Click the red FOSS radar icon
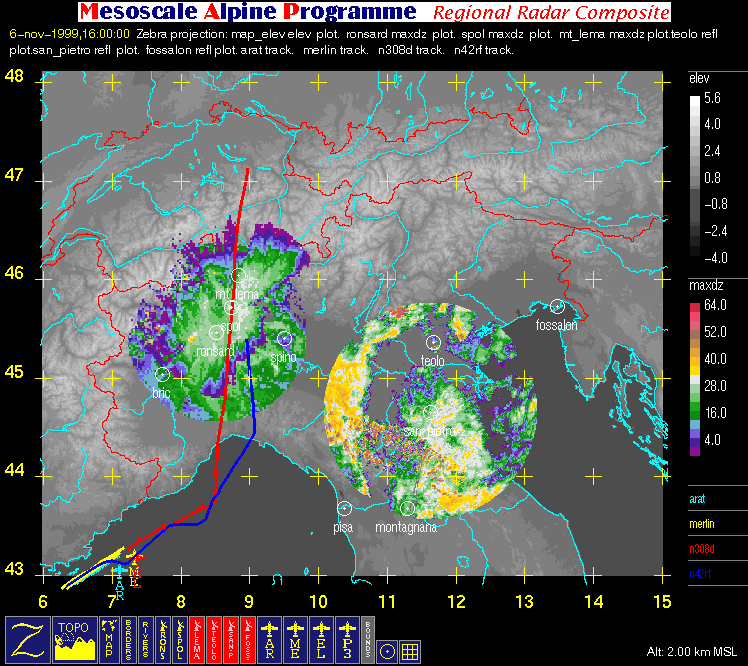 point(248,640)
